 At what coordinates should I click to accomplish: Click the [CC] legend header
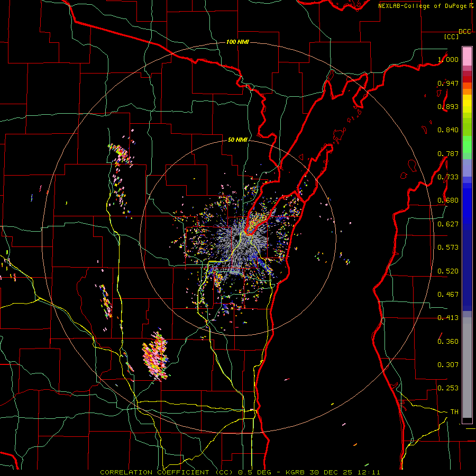451,36
